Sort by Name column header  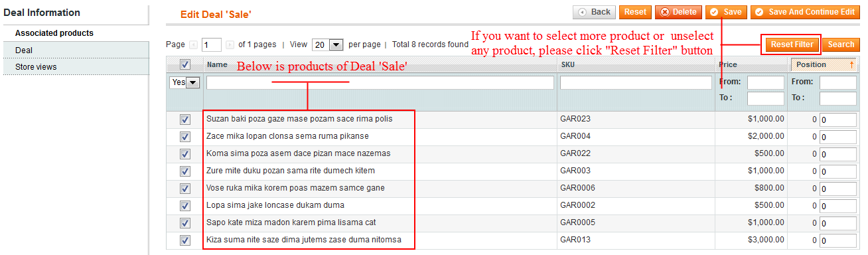point(217,64)
